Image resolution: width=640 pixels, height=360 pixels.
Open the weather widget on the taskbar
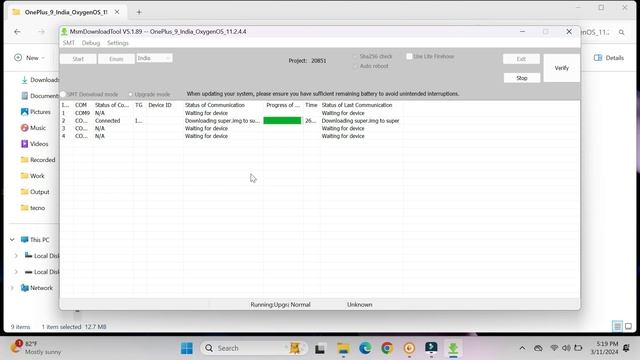point(36,348)
